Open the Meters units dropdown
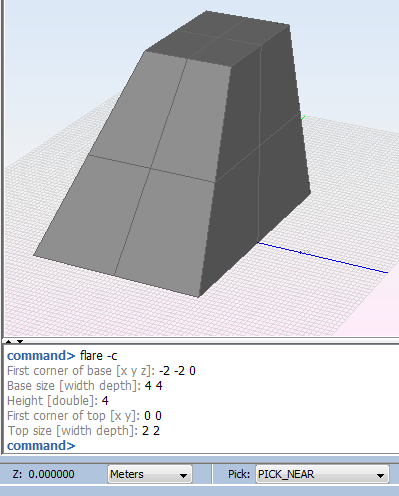The image size is (399, 496). click(x=150, y=474)
